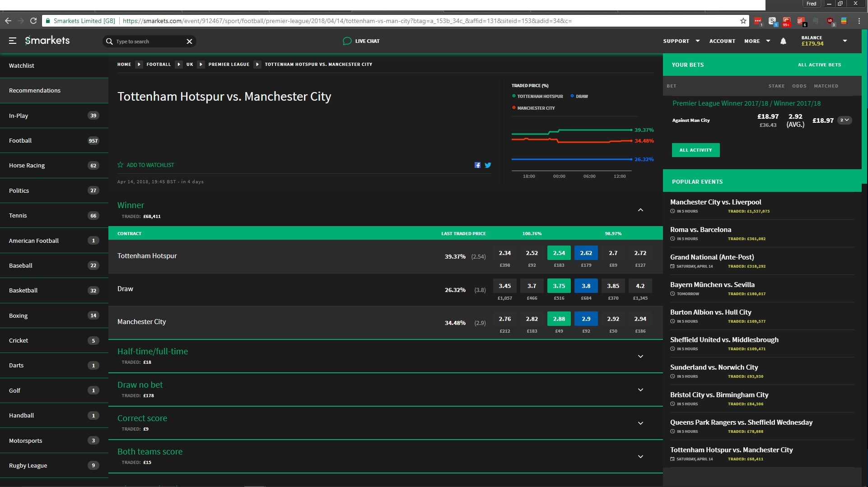Open Chrome's three-dot menu
The height and width of the screenshot is (487, 868).
click(859, 21)
